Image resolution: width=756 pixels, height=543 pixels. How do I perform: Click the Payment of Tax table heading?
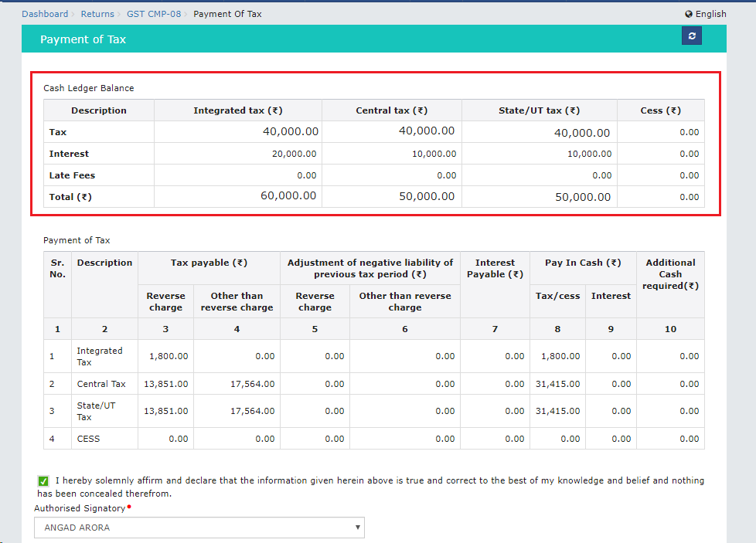click(x=77, y=240)
